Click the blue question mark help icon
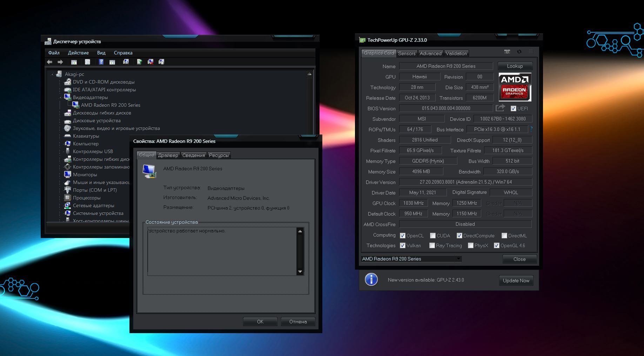 101,62
